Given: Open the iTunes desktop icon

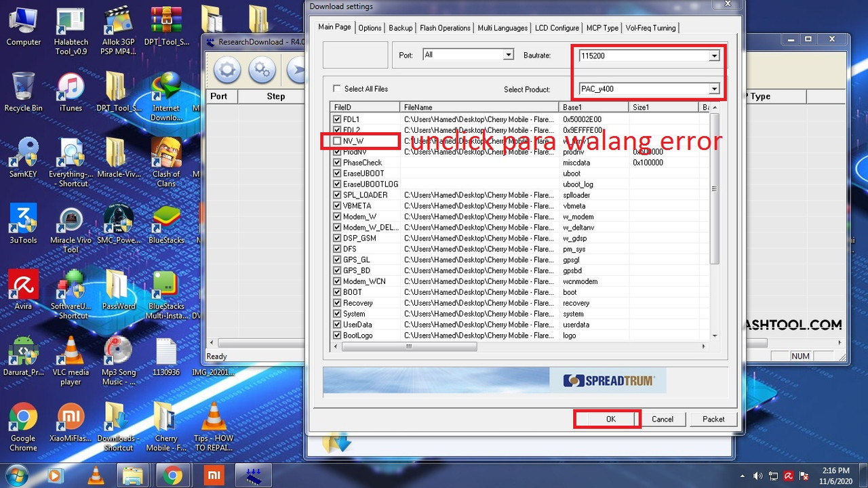Looking at the screenshot, I should pos(71,91).
